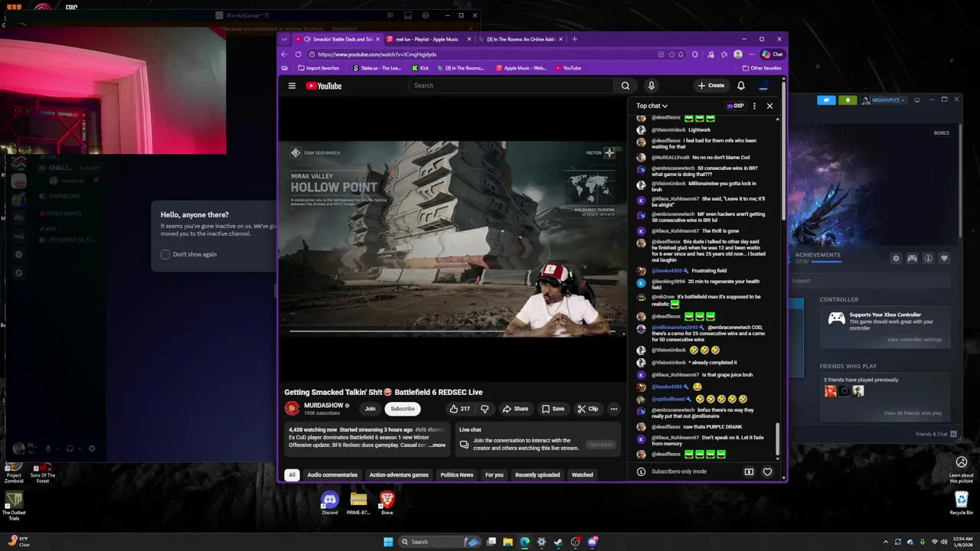Open YouTube notifications bell

[741, 86]
